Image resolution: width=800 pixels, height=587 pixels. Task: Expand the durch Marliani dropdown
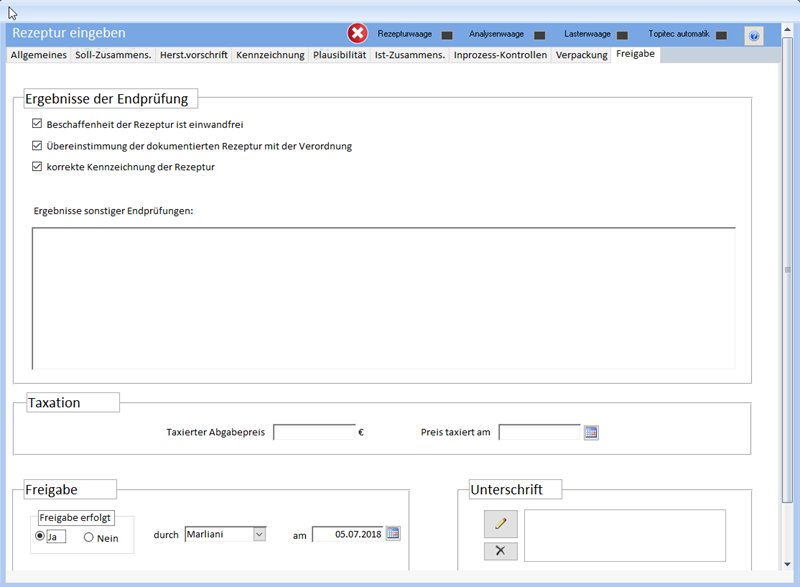[x=259, y=535]
